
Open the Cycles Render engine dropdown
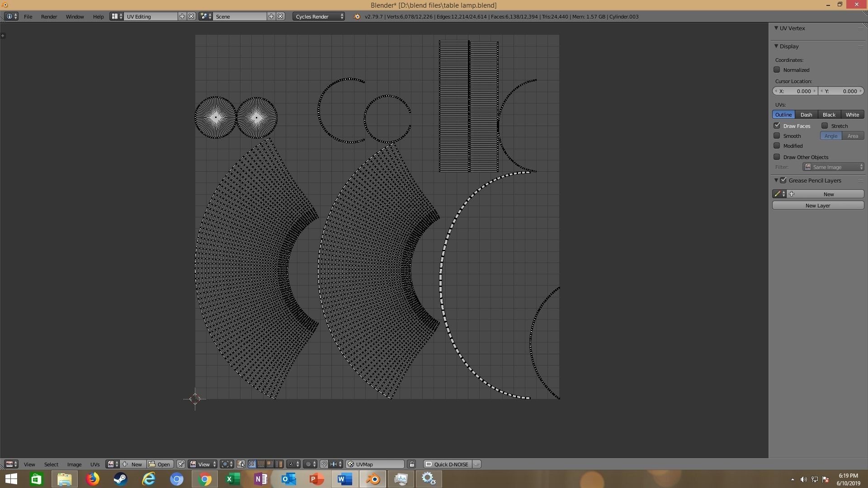click(x=319, y=17)
